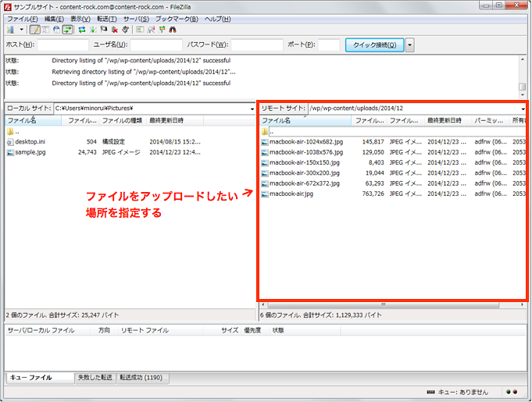
Task: Click the disconnect from server icon
Action: (x=115, y=30)
